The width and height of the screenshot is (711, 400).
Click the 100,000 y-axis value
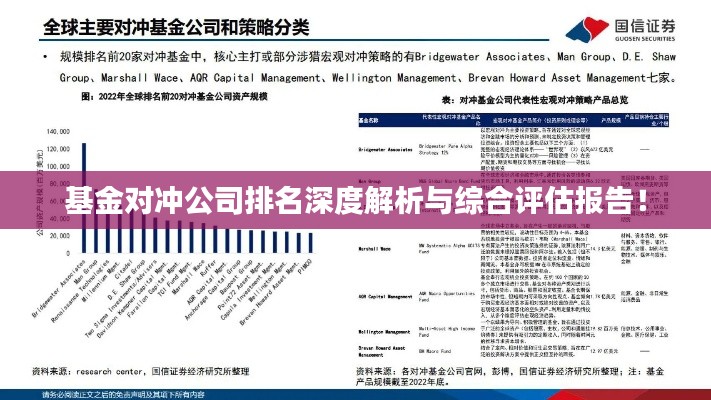(x=58, y=166)
